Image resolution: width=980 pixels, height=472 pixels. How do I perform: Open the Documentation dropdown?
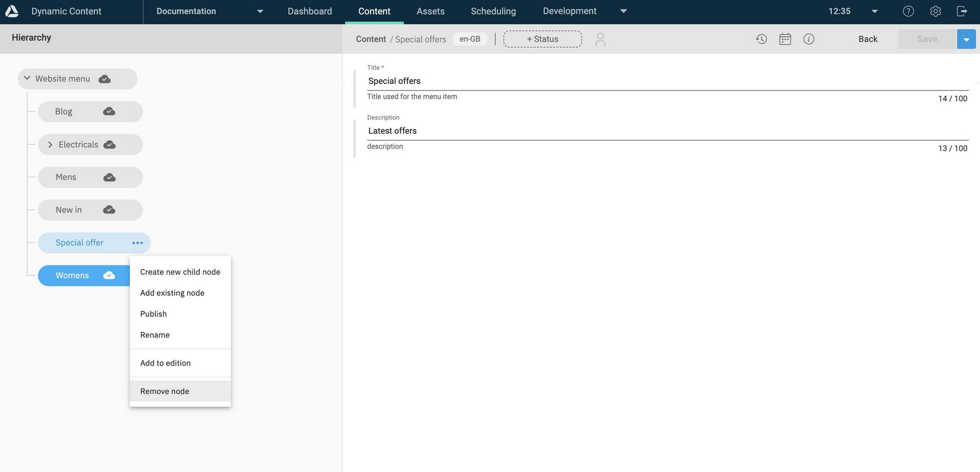[x=260, y=10]
